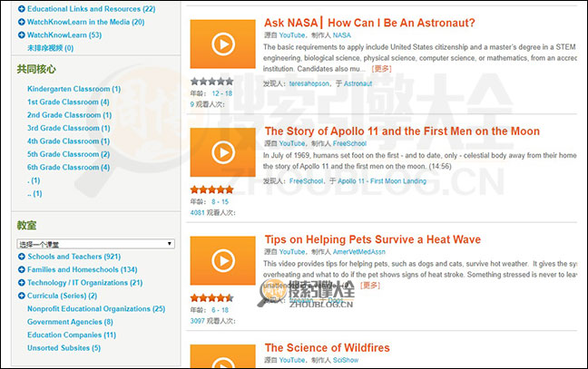Open The Science of Wildfires title

pos(327,347)
